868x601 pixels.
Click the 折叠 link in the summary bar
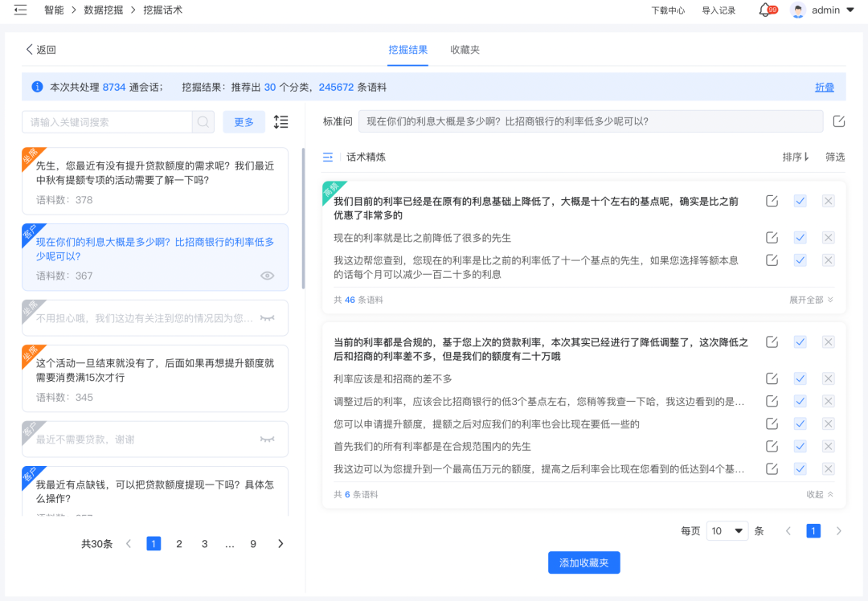824,87
